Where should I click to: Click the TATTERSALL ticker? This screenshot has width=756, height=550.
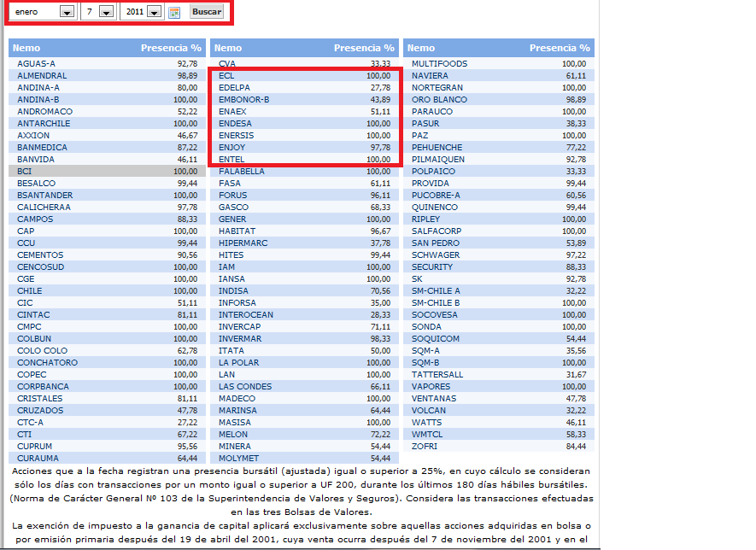pos(437,375)
